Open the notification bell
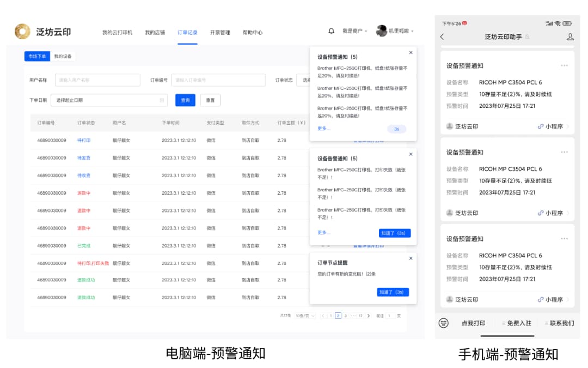 click(331, 31)
